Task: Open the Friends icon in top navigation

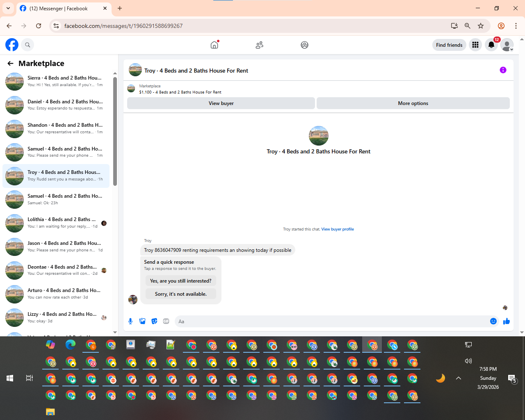Action: pyautogui.click(x=259, y=45)
